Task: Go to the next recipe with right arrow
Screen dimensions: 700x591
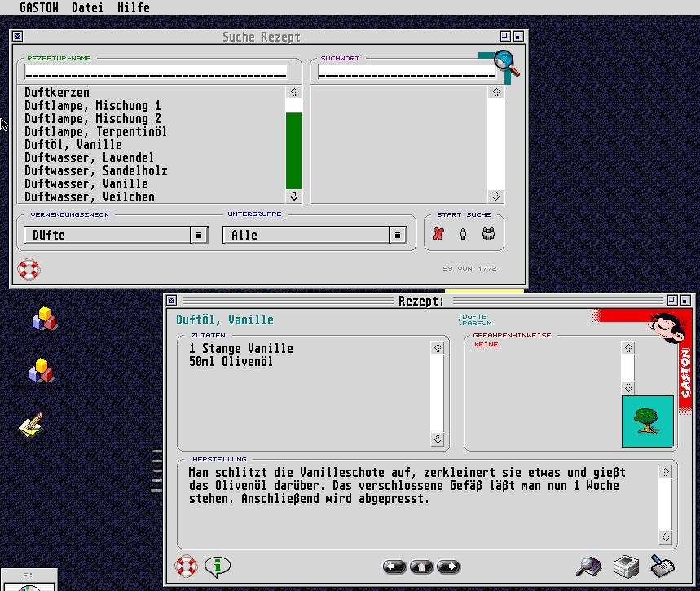Action: pos(448,566)
